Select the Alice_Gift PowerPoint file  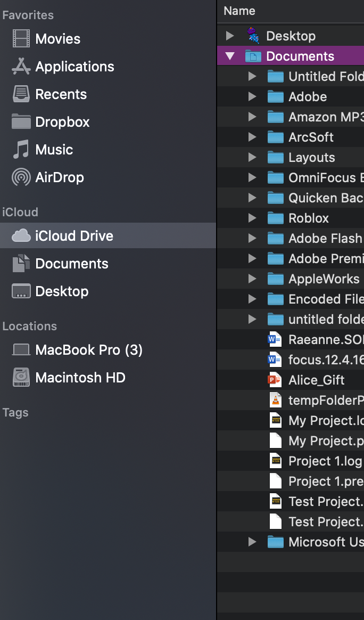click(316, 380)
